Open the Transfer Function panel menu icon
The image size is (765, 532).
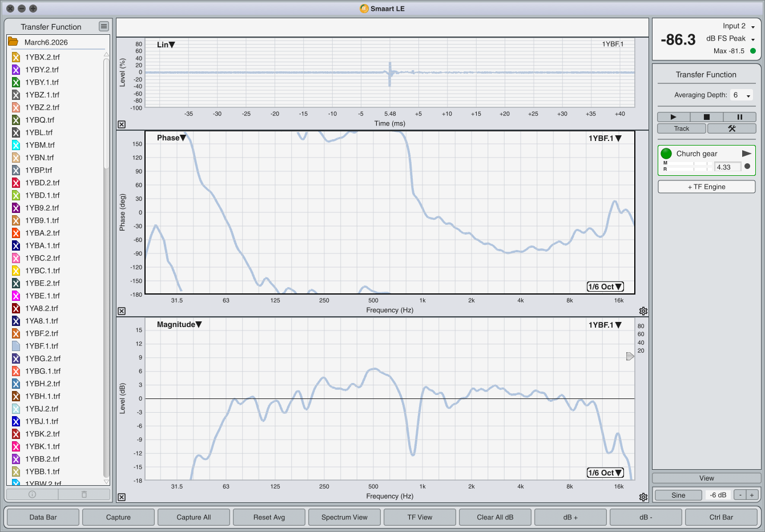(103, 26)
